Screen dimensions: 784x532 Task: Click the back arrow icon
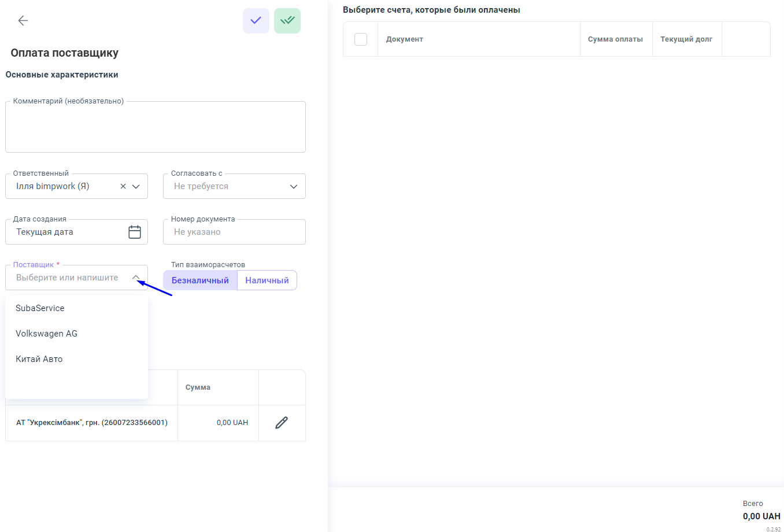(23, 21)
